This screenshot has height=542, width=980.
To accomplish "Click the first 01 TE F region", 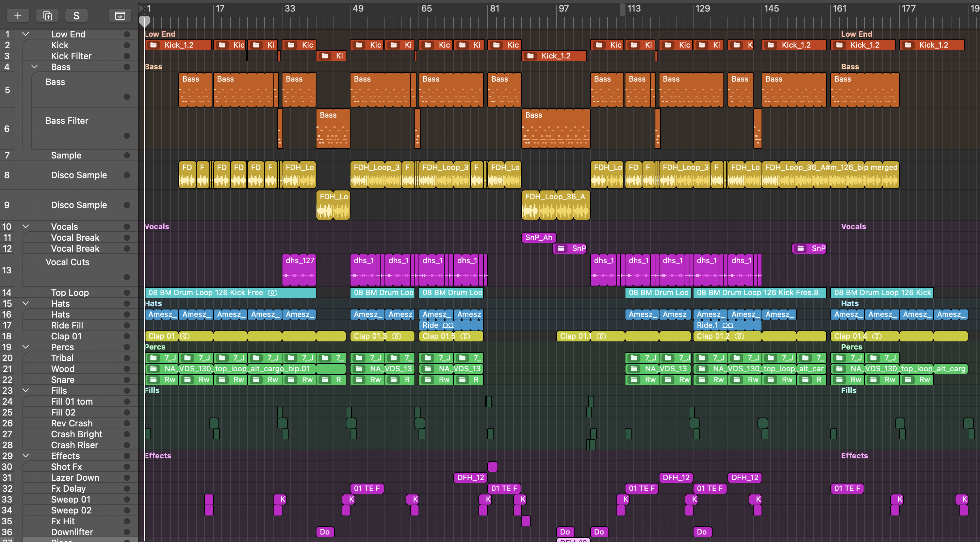I will tap(367, 488).
